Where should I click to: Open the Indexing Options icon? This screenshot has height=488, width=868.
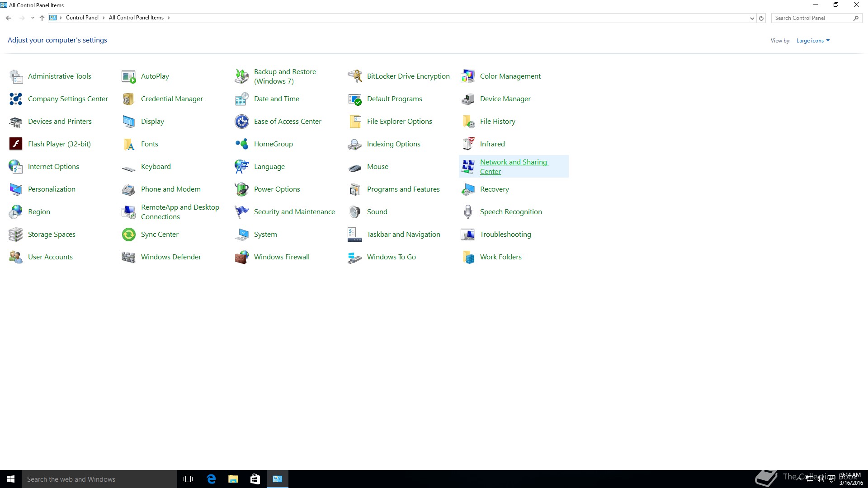(355, 144)
